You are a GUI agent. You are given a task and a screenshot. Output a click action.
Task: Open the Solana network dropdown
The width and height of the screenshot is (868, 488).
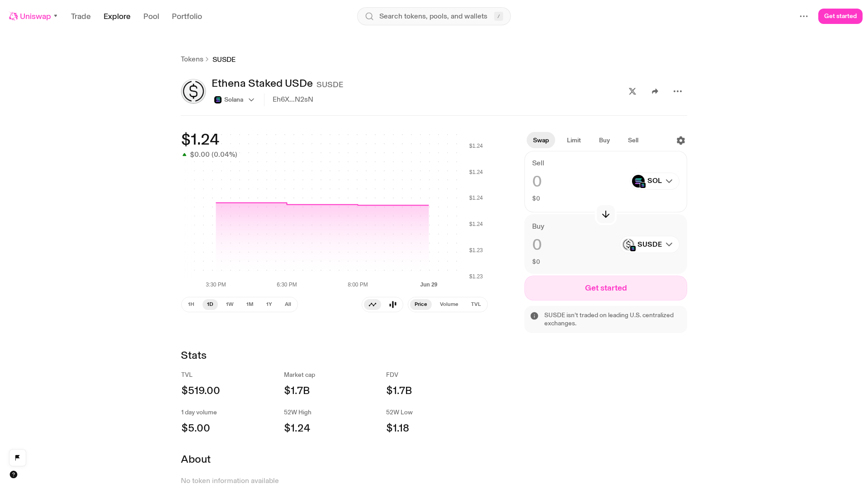click(234, 100)
